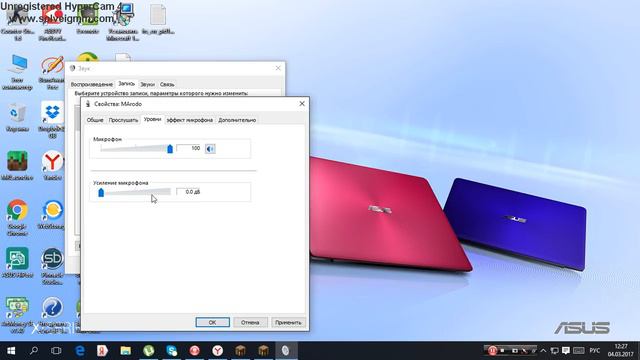
Task: Open File Explorer from the taskbar
Action: (x=125, y=351)
